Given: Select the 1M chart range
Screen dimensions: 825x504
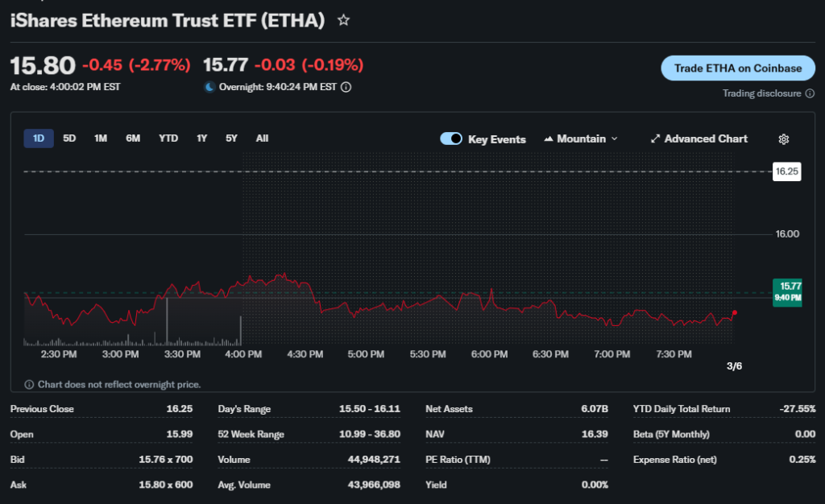Looking at the screenshot, I should tap(101, 138).
